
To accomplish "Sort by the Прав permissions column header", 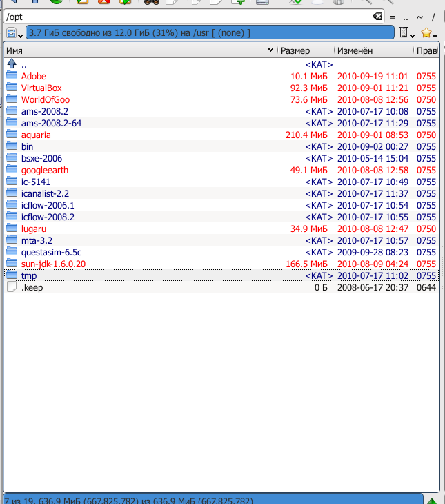I will pyautogui.click(x=426, y=51).
